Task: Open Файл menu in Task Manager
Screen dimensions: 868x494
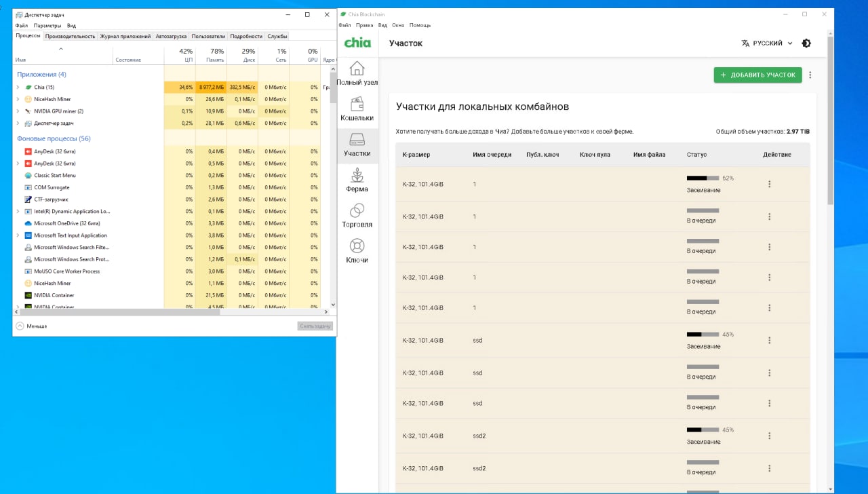Action: coord(21,25)
